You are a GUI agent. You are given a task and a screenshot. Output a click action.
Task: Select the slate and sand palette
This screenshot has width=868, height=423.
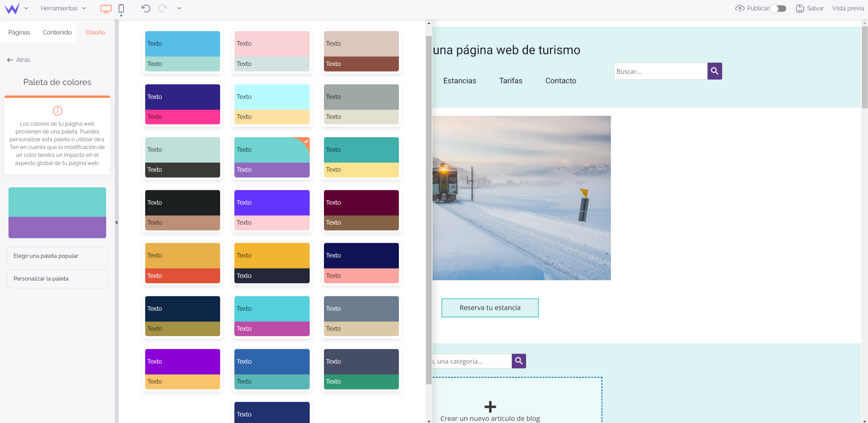tap(361, 316)
